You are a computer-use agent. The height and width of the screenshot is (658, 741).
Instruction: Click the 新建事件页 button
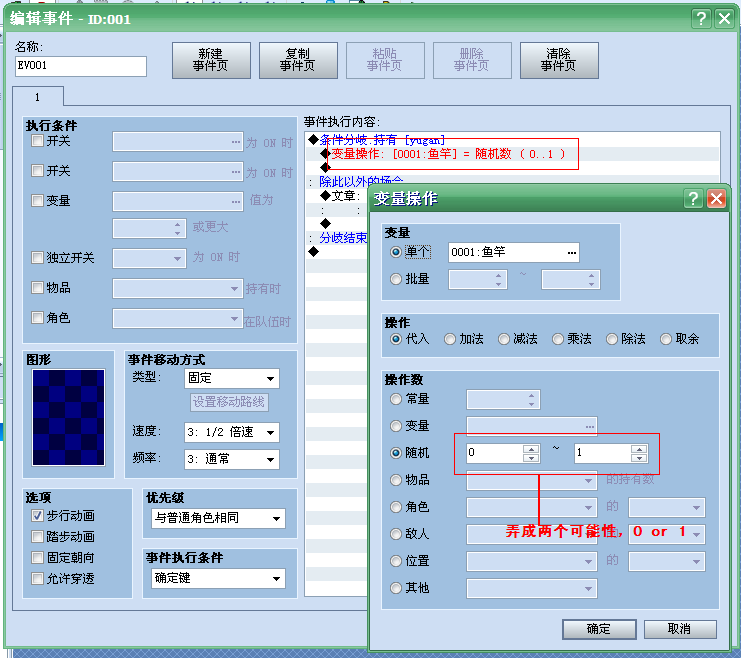[x=211, y=60]
